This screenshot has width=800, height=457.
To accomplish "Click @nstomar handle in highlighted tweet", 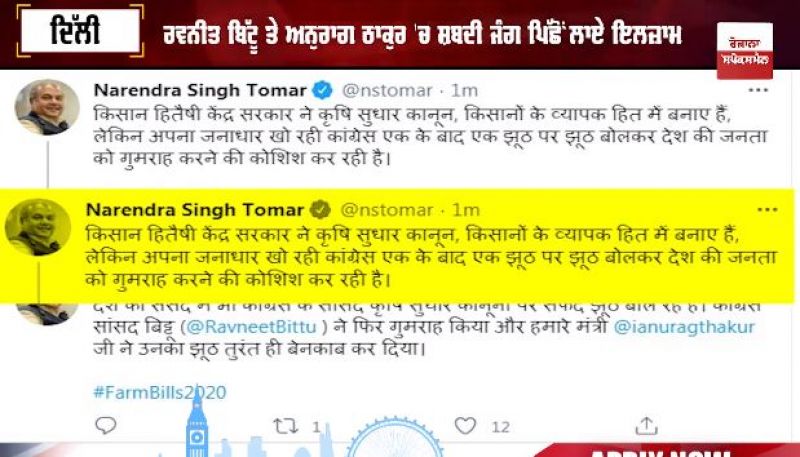I will pos(386,210).
